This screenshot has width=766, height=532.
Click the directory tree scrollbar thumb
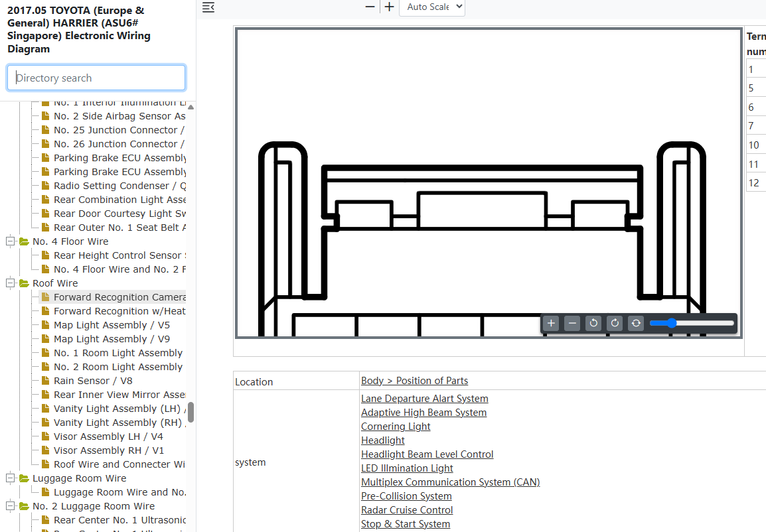(191, 413)
